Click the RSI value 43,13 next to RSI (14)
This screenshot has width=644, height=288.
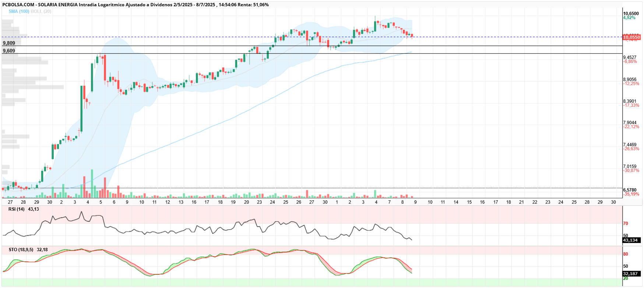click(x=34, y=209)
